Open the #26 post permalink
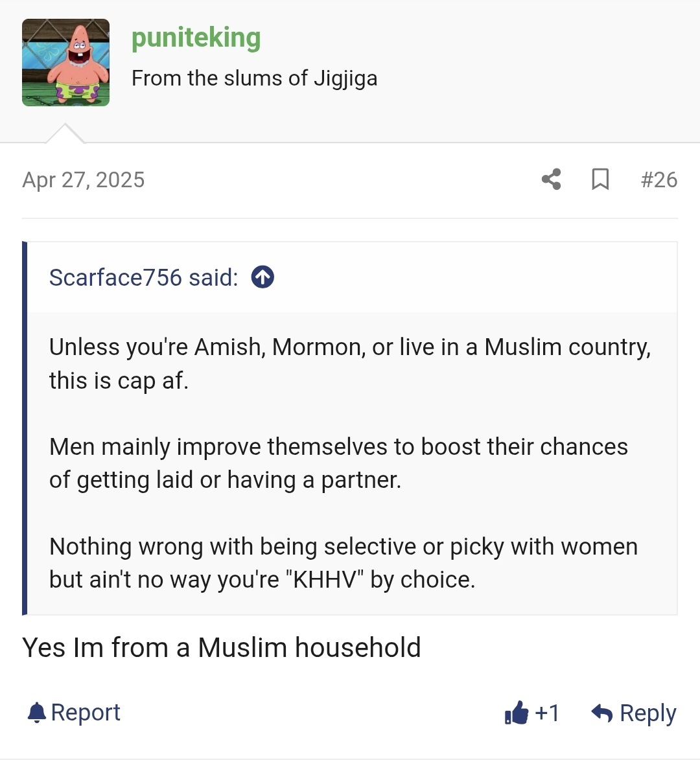 click(659, 179)
